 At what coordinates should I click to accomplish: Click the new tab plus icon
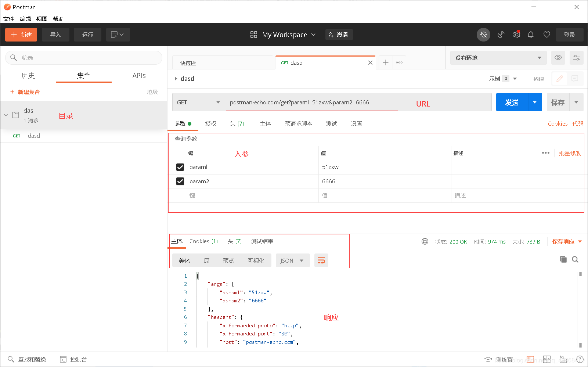(386, 62)
